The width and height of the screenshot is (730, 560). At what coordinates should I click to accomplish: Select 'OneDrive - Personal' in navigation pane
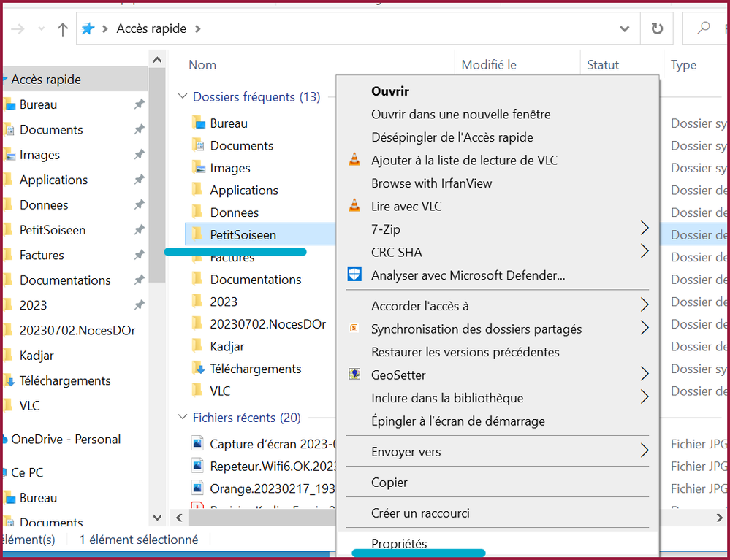coord(66,440)
